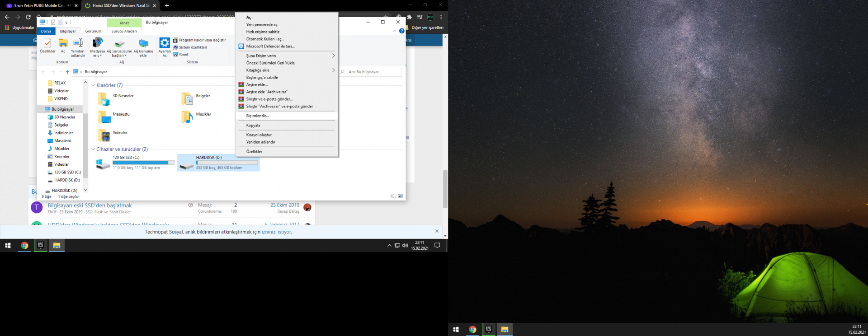868x336 pixels.
Task: Open the Sürücü Araçları tab
Action: point(124,31)
